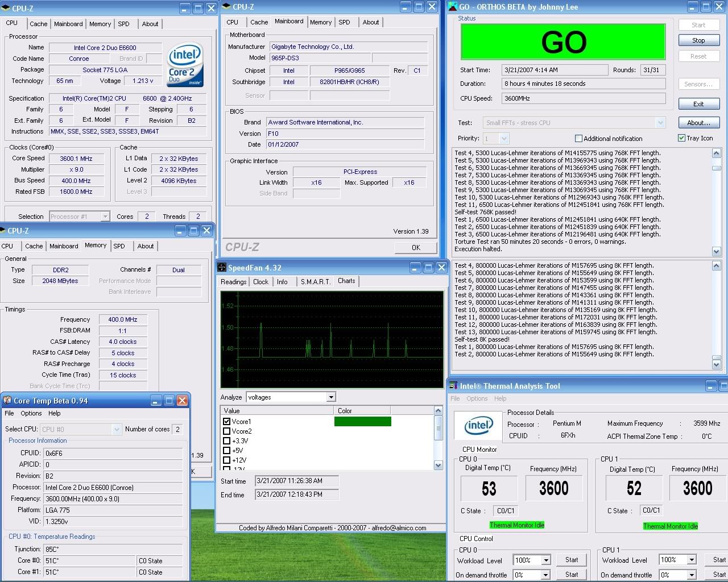Open Priority dropdown in ORTHOS
This screenshot has height=582, width=728.
tap(503, 138)
